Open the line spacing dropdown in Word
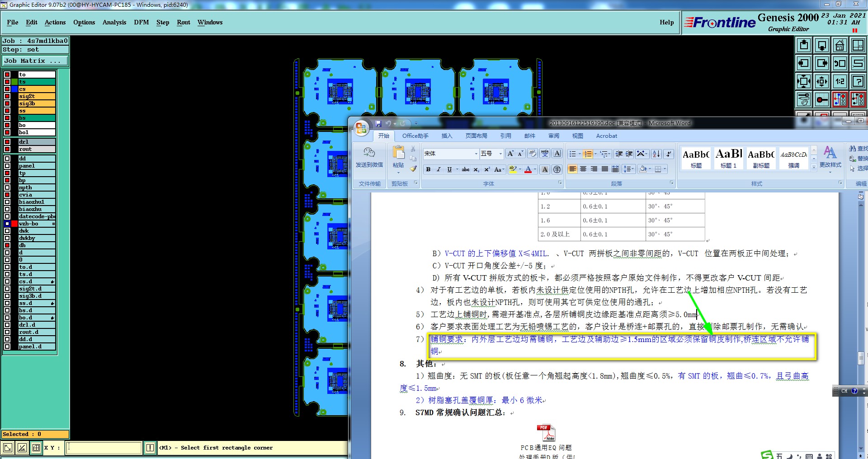 coord(628,169)
